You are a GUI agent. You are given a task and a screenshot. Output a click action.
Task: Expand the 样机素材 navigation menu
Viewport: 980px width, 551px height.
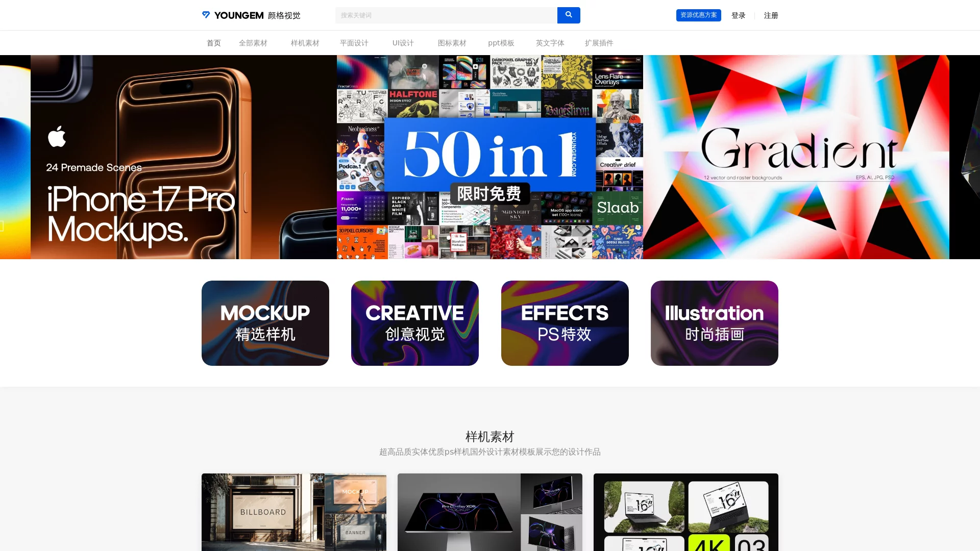(x=305, y=43)
